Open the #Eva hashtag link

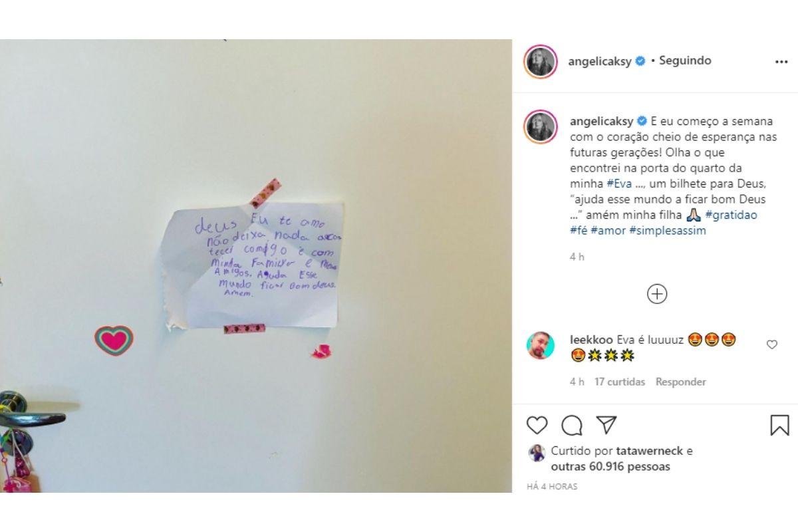pyautogui.click(x=618, y=184)
